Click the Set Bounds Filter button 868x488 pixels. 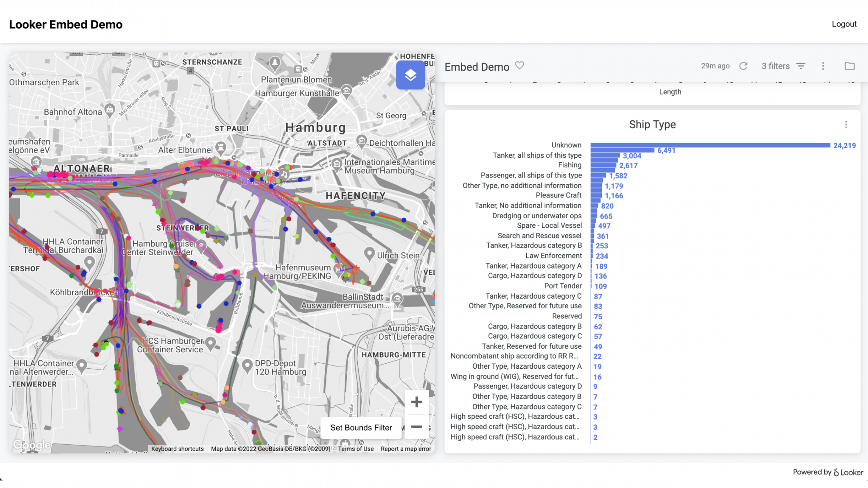[361, 427]
